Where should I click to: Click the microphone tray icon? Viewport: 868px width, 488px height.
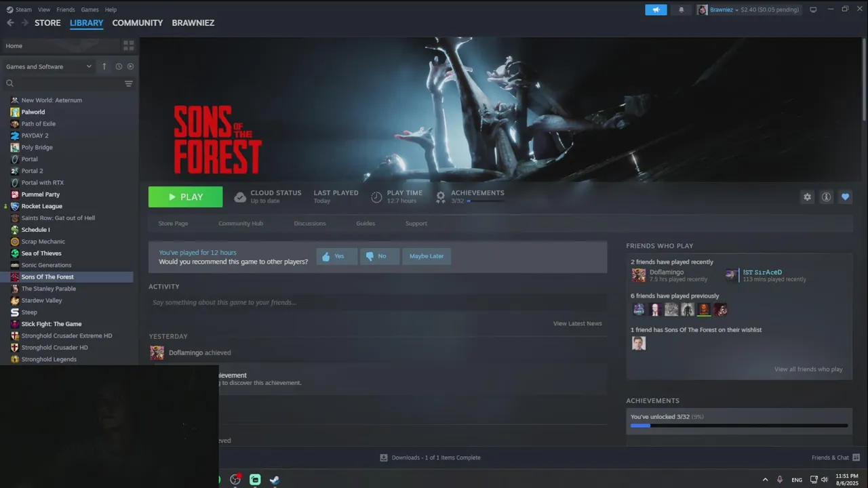780,479
